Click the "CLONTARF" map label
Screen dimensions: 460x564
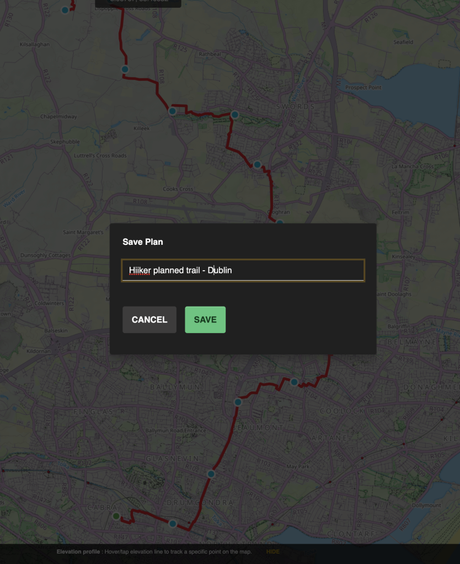pyautogui.click(x=351, y=535)
